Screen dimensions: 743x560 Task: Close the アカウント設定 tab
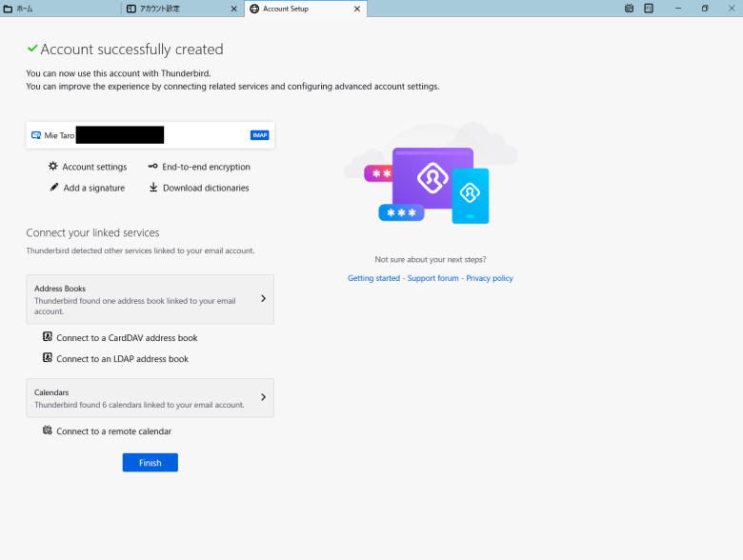(x=234, y=9)
